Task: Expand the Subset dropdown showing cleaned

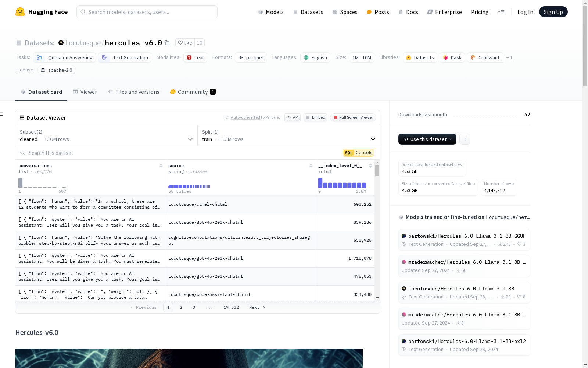Action: pos(106,135)
